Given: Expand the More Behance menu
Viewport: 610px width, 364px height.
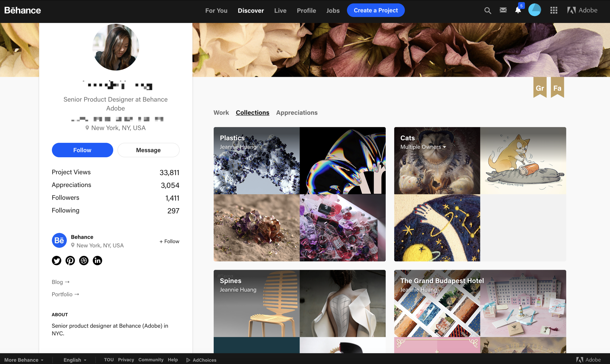Looking at the screenshot, I should [24, 360].
